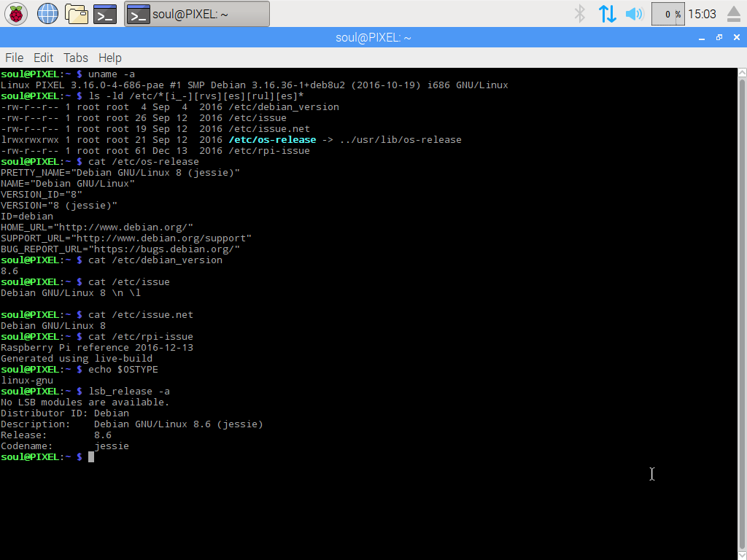
Task: Click the /etc/rpi-issue file name in listing
Action: (269, 150)
